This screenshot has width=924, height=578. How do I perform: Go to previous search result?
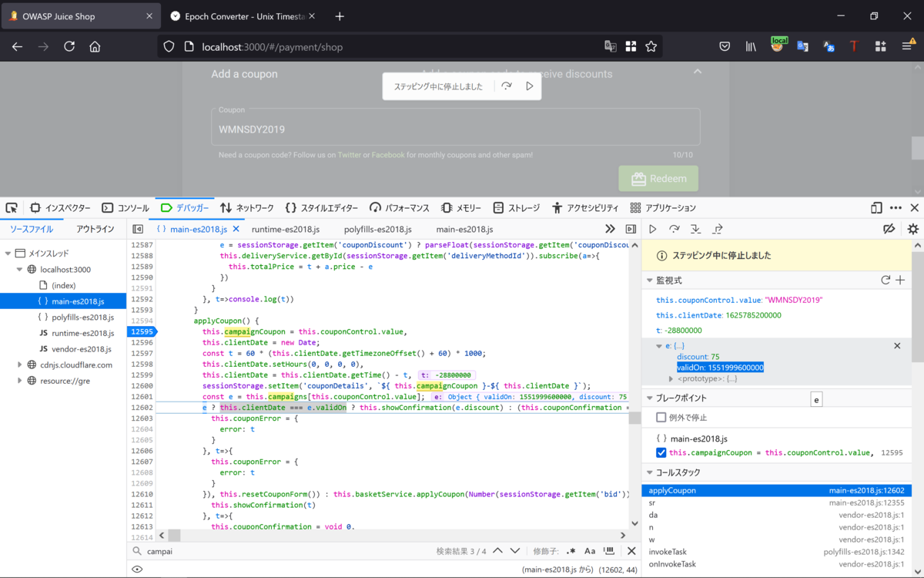(x=497, y=551)
